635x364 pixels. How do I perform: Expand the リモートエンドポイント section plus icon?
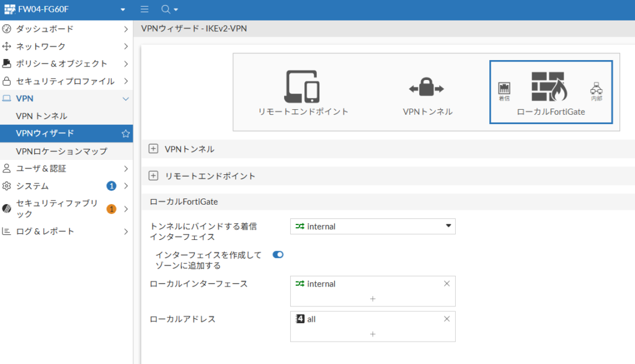point(153,175)
